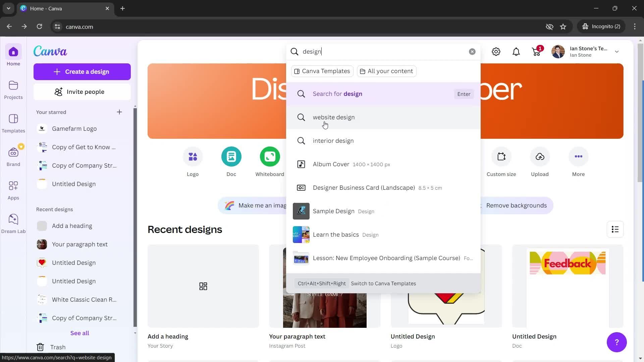Click the Ian Stone profile avatar
Screen dimensions: 644x362
coord(558,52)
